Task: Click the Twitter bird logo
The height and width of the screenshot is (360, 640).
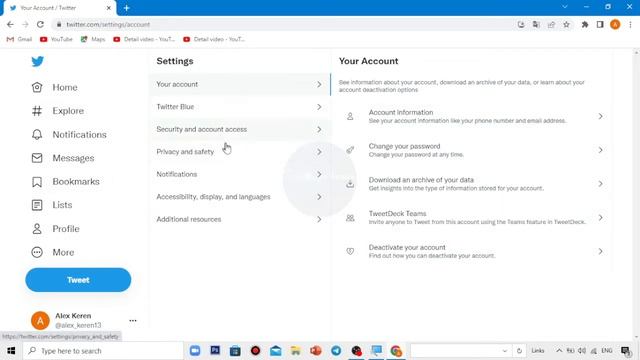Action: click(38, 62)
